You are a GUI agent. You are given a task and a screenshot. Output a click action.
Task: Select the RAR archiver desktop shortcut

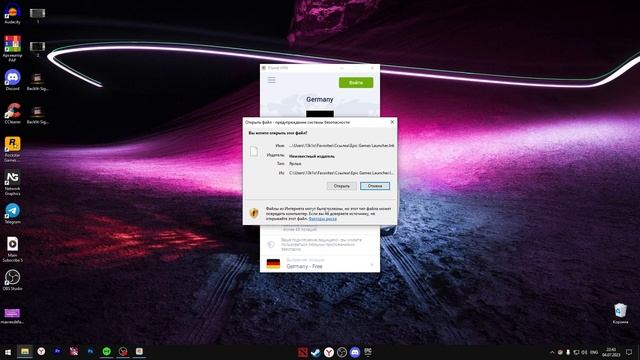(12, 48)
